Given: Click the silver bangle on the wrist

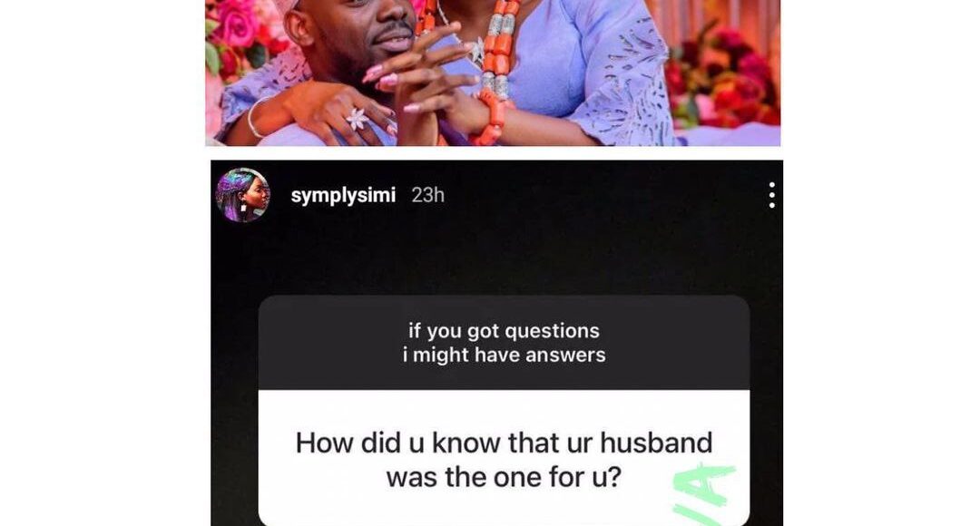Looking at the screenshot, I should [252, 120].
